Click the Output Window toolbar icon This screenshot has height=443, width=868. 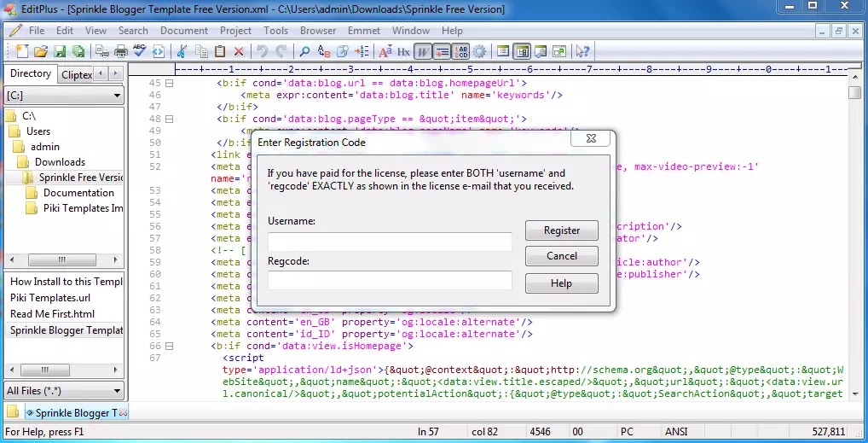click(541, 51)
